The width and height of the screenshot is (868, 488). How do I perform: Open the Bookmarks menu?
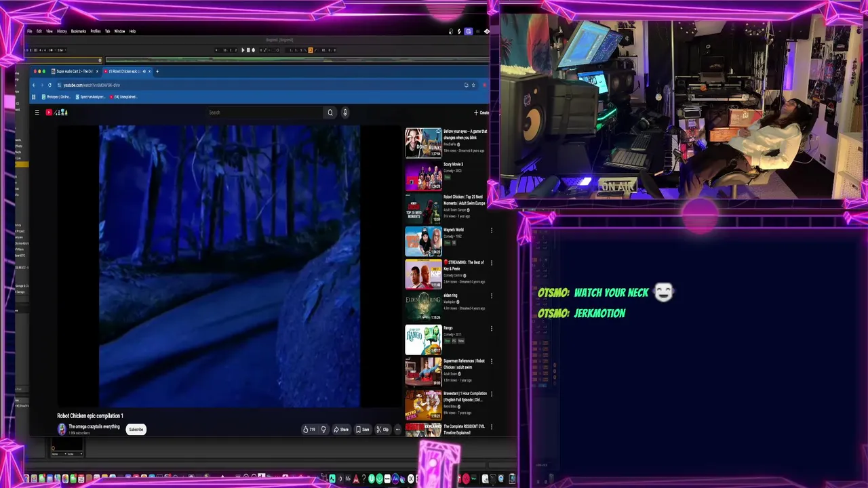click(79, 31)
